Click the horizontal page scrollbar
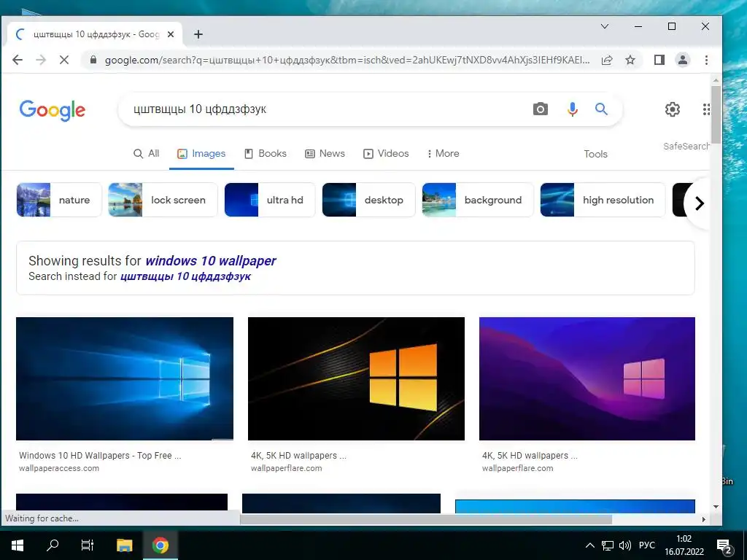Screen dimensions: 747x560 click(426, 519)
